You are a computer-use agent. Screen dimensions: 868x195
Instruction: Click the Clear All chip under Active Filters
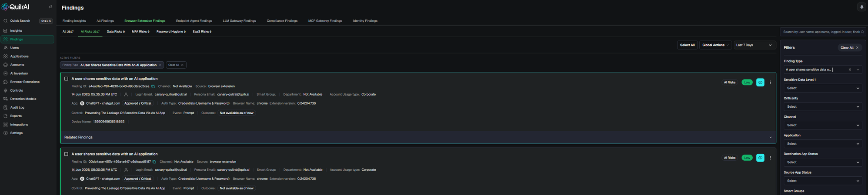176,65
